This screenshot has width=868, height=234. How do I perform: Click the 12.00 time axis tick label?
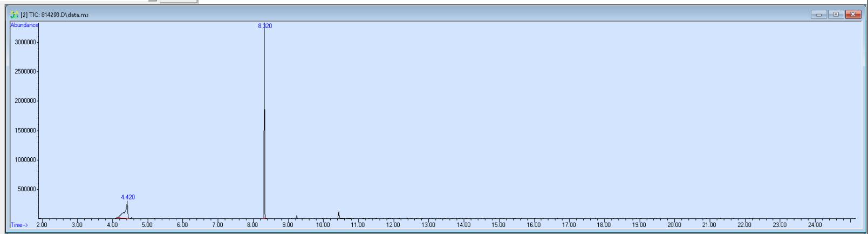click(x=393, y=225)
